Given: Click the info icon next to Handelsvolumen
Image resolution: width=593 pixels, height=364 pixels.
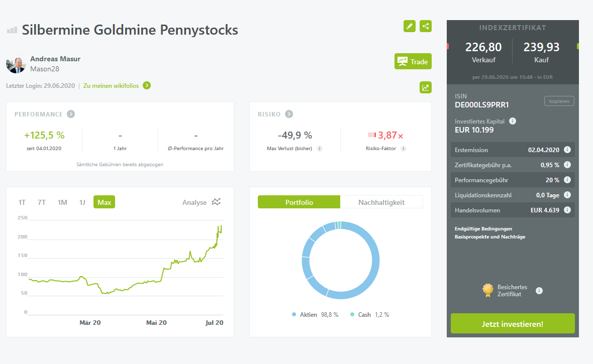Looking at the screenshot, I should click(568, 210).
